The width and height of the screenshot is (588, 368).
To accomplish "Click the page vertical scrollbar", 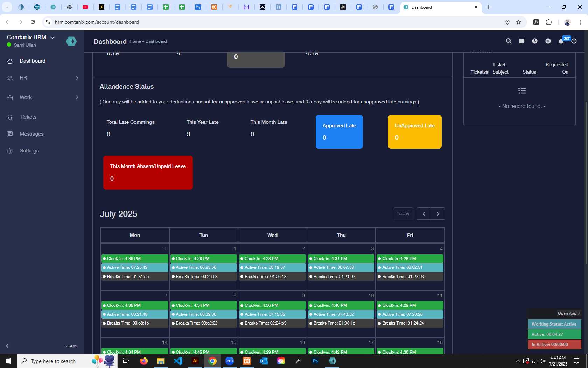I will 586,182.
